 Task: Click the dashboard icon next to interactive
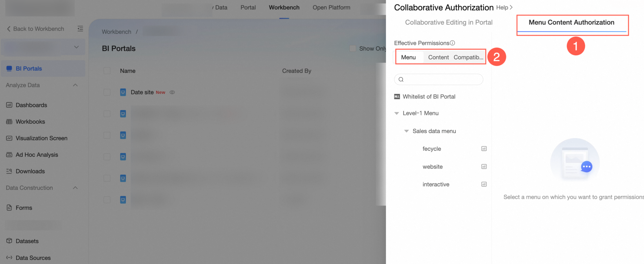coord(484,184)
